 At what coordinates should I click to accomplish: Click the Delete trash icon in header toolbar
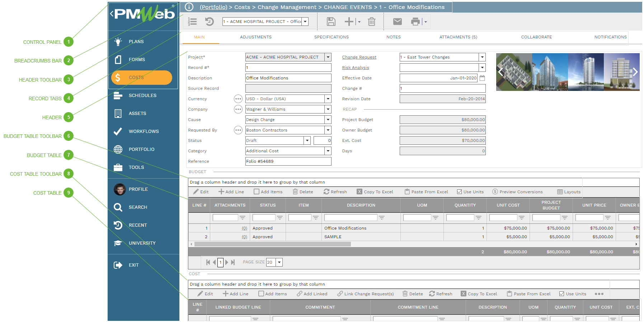[372, 22]
